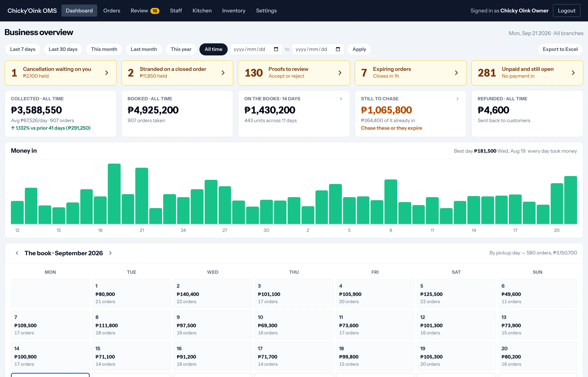588x377 pixels.
Task: Click arrow on Proofs to review card
Action: click(340, 73)
